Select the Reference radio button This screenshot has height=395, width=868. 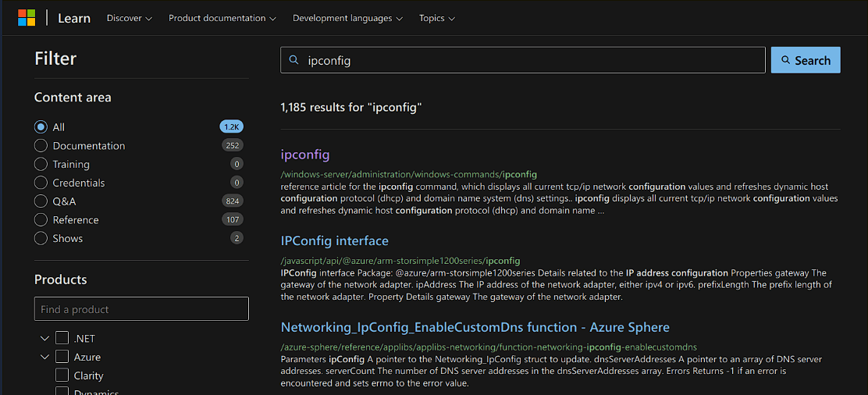pos(41,219)
